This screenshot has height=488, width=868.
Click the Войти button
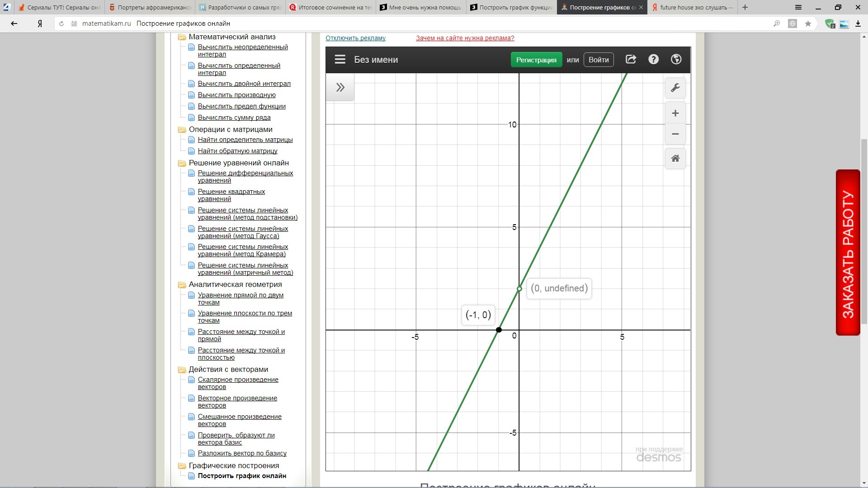pos(599,60)
